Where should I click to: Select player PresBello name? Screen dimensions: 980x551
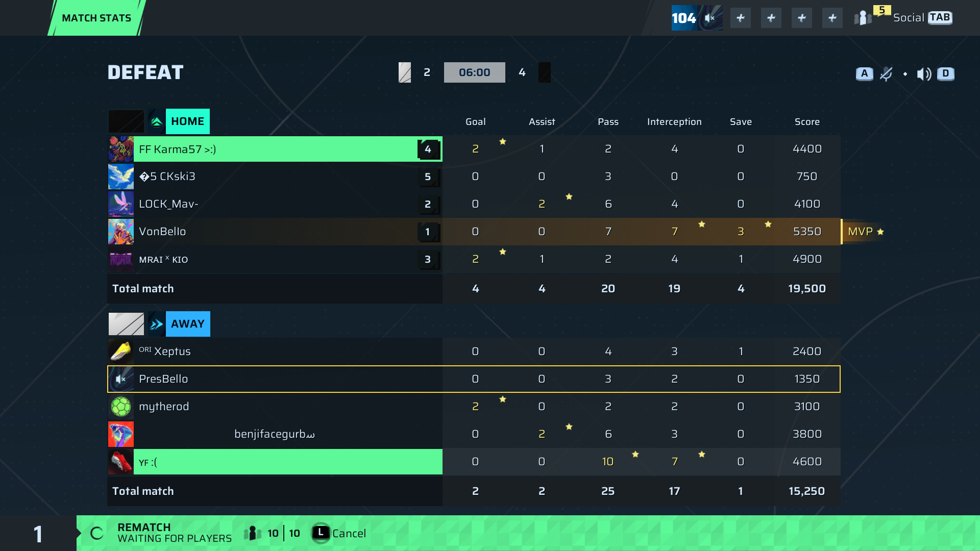click(x=163, y=379)
